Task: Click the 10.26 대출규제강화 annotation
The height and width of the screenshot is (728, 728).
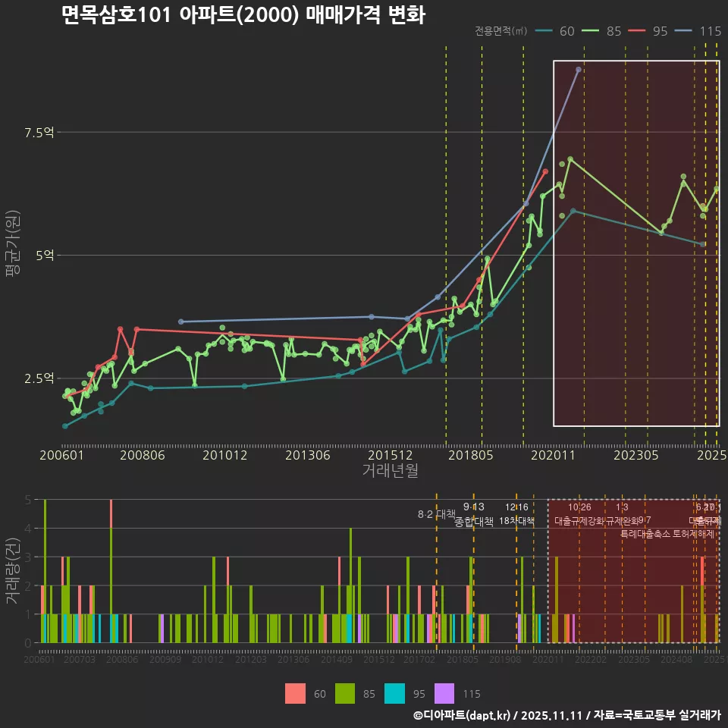Action: [579, 514]
